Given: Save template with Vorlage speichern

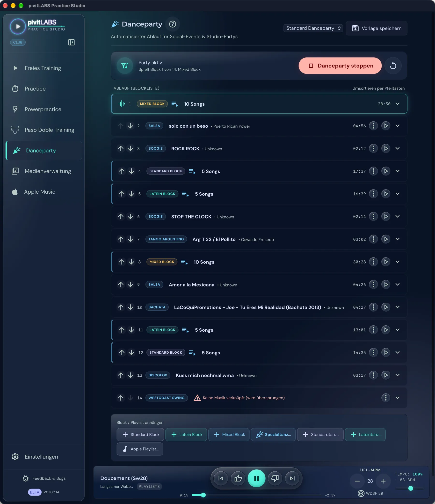Looking at the screenshot, I should click(x=377, y=28).
